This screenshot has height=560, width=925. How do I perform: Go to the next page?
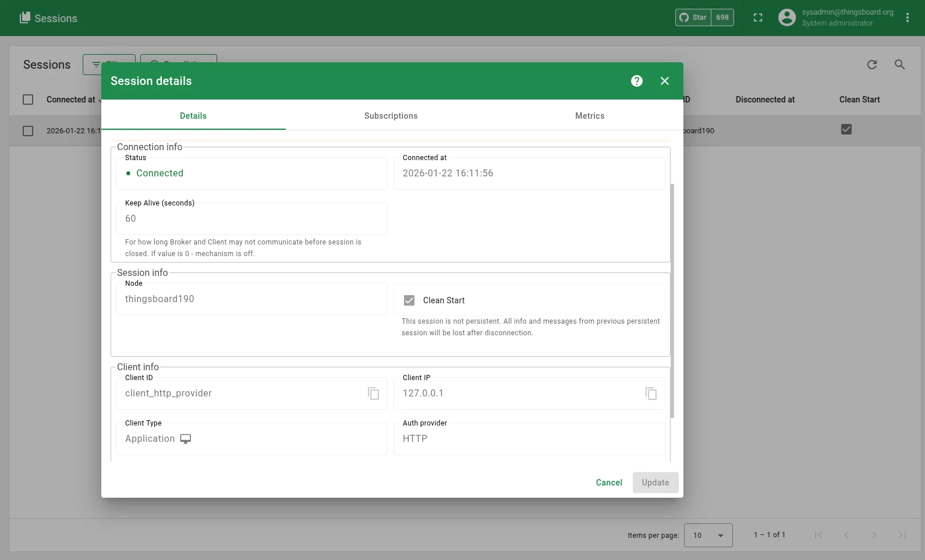pos(874,535)
